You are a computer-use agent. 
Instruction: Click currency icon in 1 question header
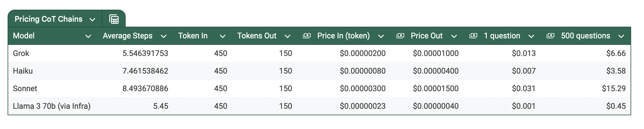coord(473,36)
